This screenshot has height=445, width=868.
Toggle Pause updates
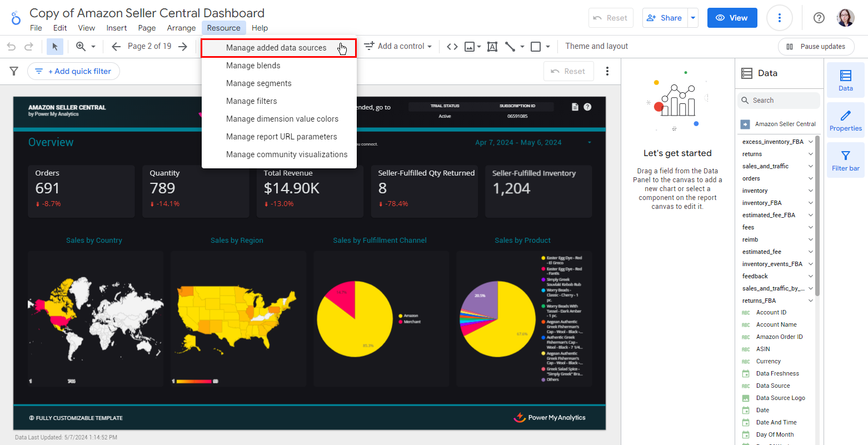pyautogui.click(x=816, y=47)
